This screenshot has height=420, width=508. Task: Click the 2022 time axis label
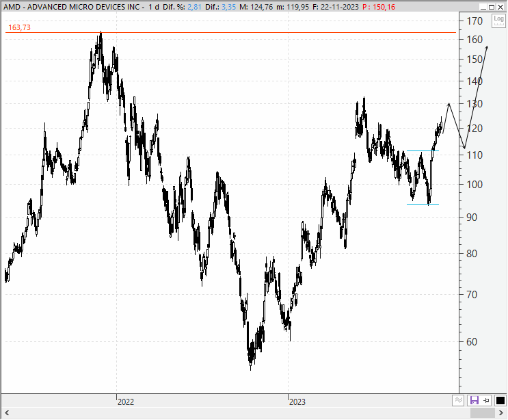coord(126,402)
